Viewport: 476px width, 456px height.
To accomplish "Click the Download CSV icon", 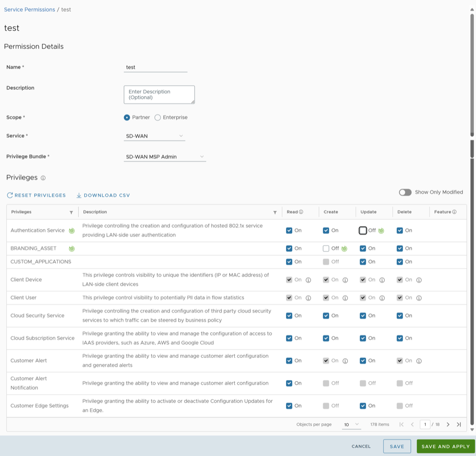I will tap(79, 195).
